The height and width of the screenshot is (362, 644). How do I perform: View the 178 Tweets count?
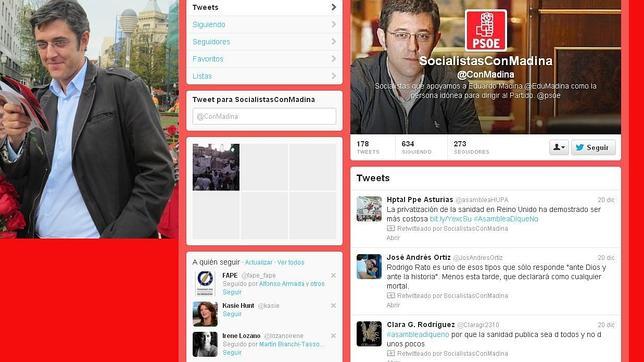(368, 147)
